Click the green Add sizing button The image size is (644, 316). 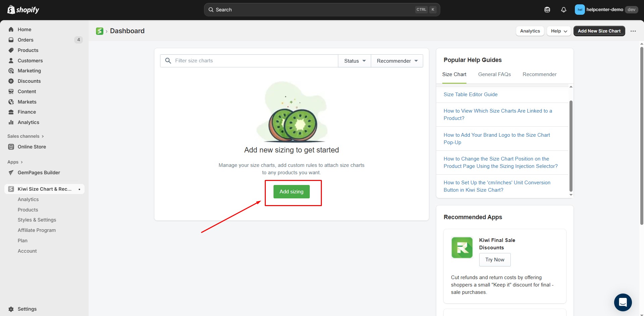(291, 192)
